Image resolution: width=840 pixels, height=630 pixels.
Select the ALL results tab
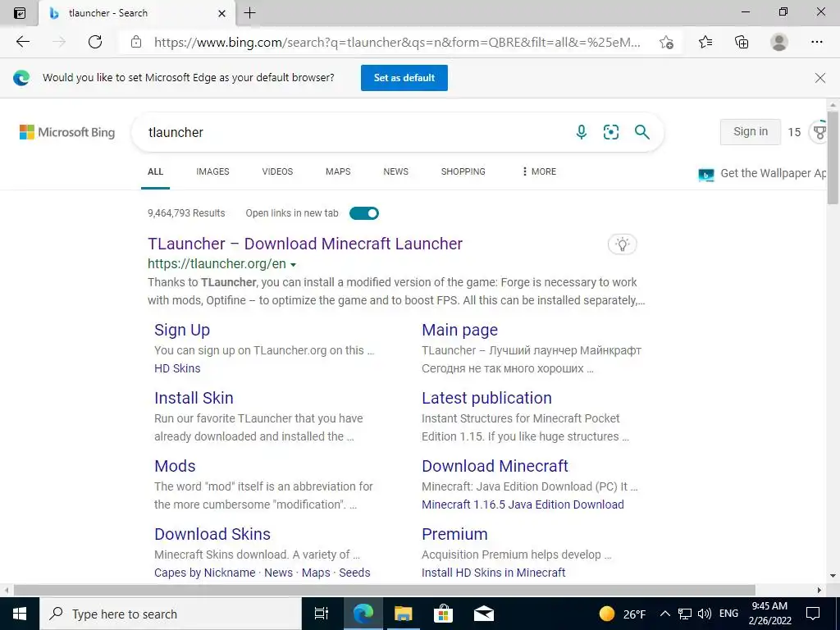pyautogui.click(x=155, y=171)
